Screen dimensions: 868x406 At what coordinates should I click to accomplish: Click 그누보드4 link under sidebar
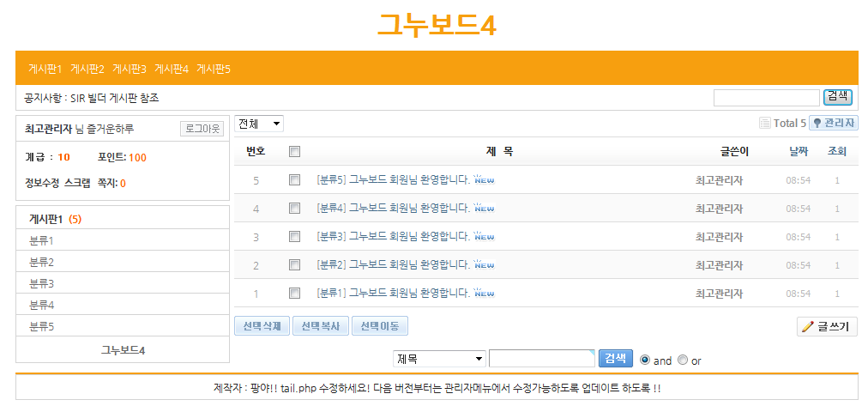point(123,350)
